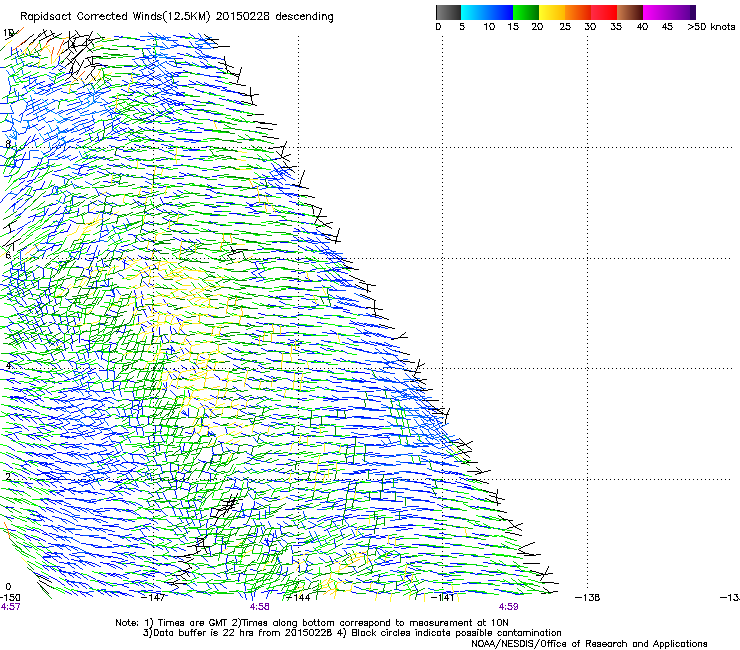Click the purple time label 4:57
Screen dimensions: 740x650
tap(10, 607)
